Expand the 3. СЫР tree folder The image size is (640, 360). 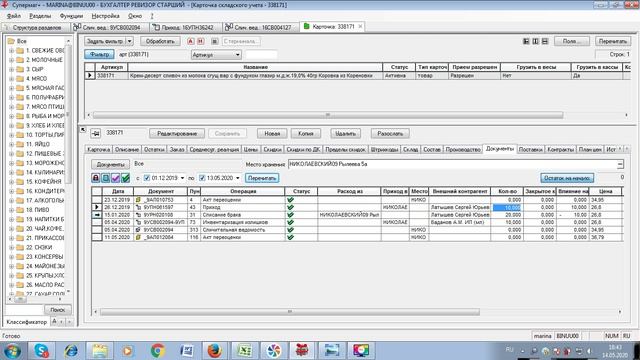[x=11, y=69]
